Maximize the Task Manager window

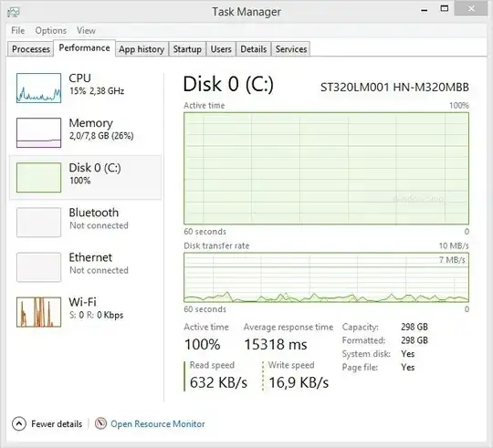click(445, 9)
